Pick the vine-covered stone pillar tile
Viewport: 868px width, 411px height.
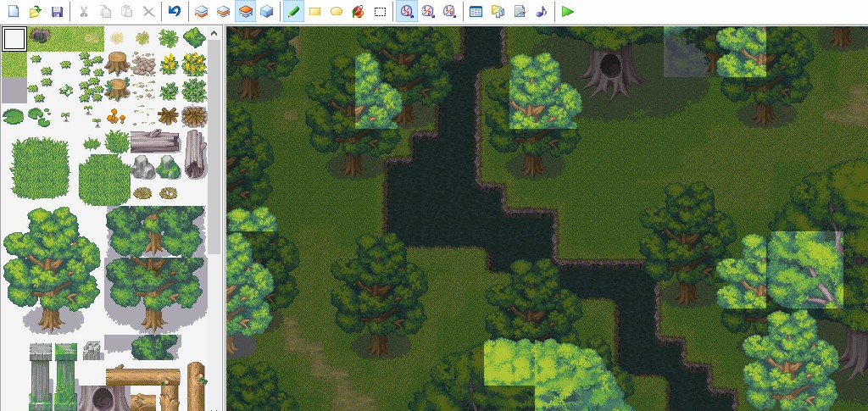66,376
